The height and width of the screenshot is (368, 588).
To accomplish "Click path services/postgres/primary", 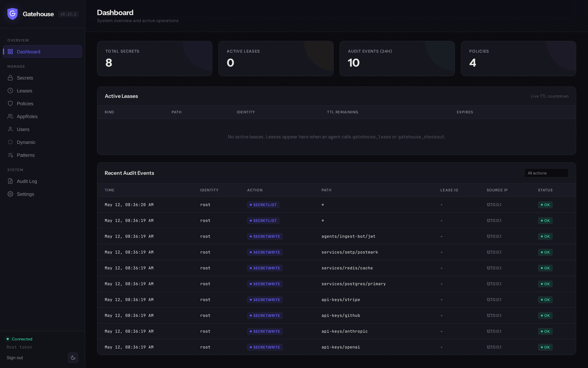I will 354,284.
